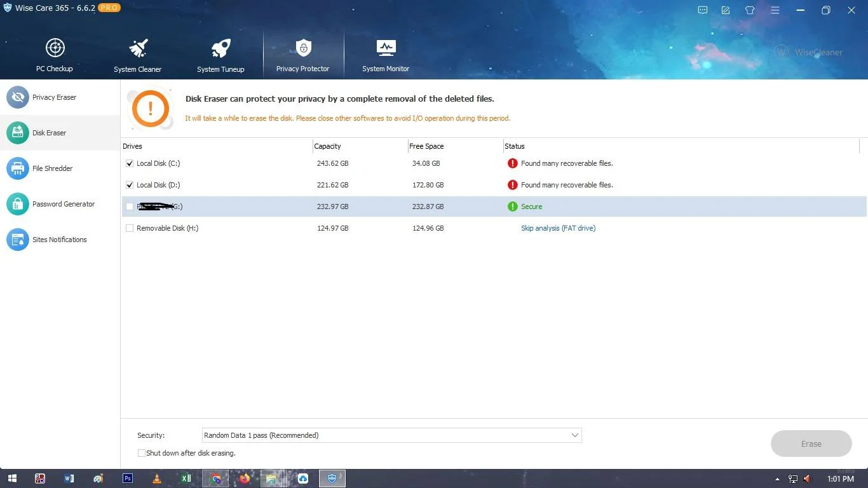Click capacity value 243.62 GB
Screen dimensions: 868x488
pos(333,163)
